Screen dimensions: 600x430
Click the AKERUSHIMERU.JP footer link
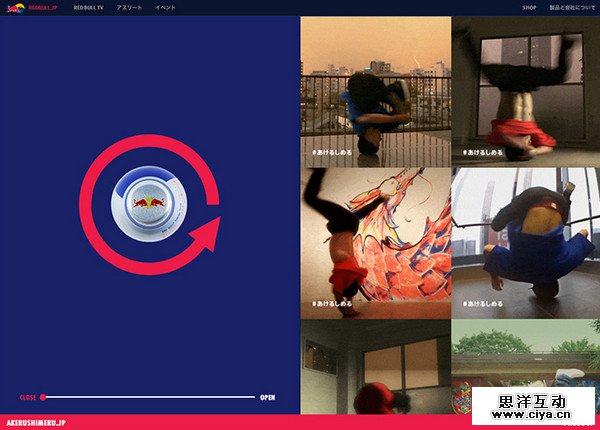36,423
